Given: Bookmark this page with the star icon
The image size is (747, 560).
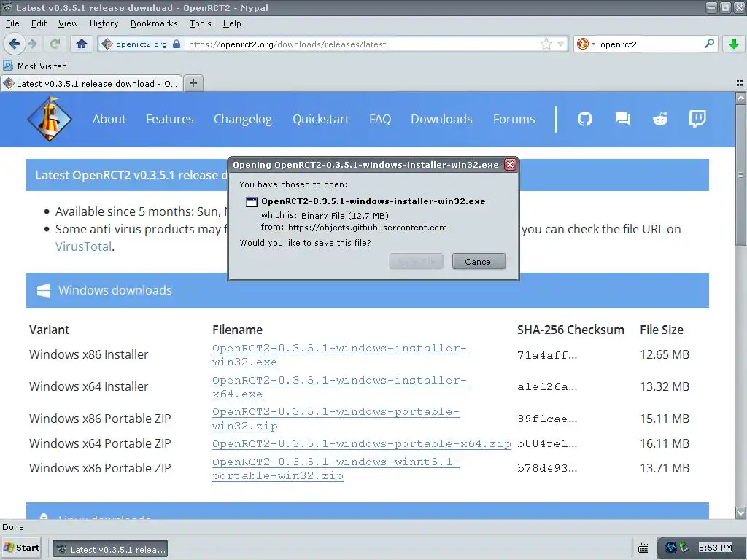Looking at the screenshot, I should (546, 44).
